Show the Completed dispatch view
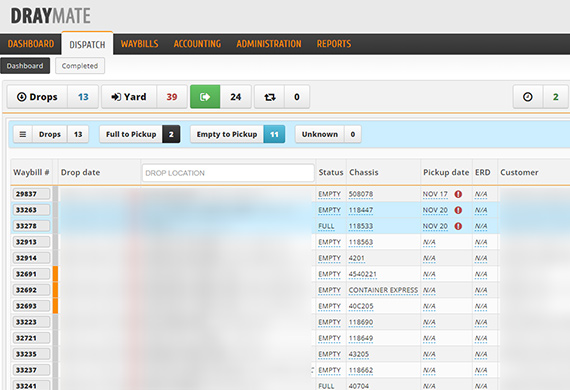Viewport: 570px width, 390px height. click(x=80, y=66)
